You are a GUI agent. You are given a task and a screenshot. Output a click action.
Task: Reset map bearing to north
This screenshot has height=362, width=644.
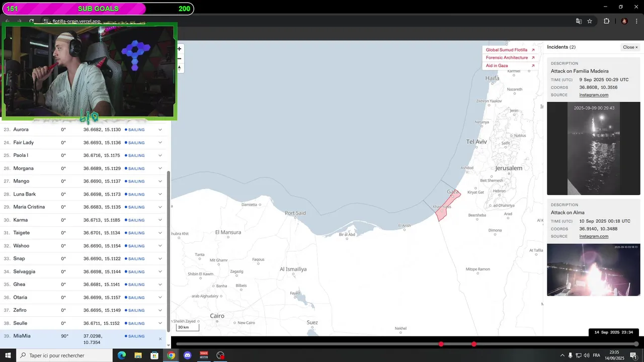(x=179, y=67)
